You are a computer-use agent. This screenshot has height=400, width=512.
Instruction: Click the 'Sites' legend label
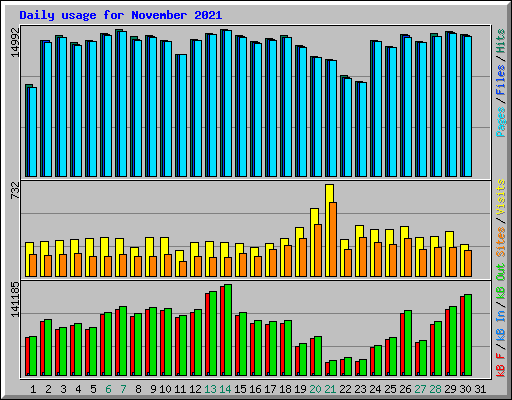tap(501, 242)
